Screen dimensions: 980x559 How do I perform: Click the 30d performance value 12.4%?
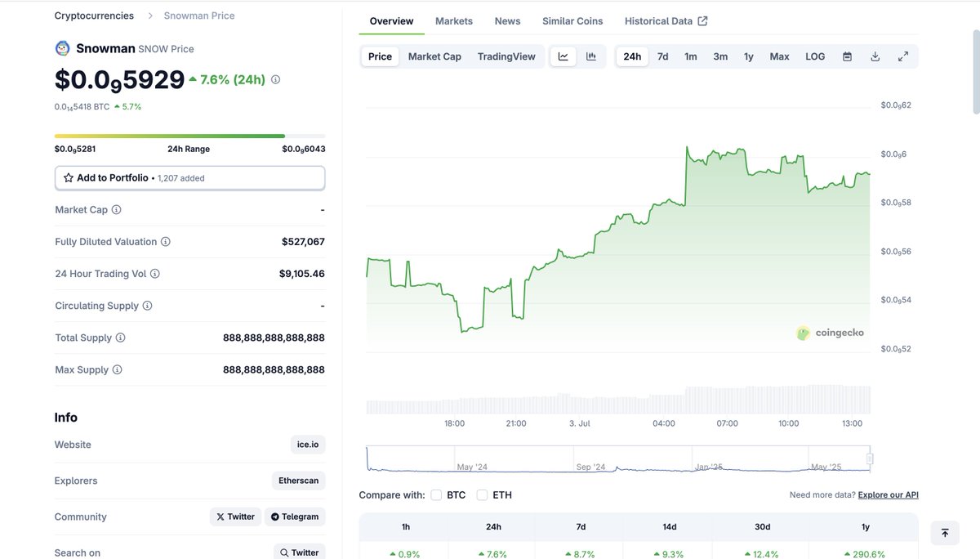pos(763,554)
